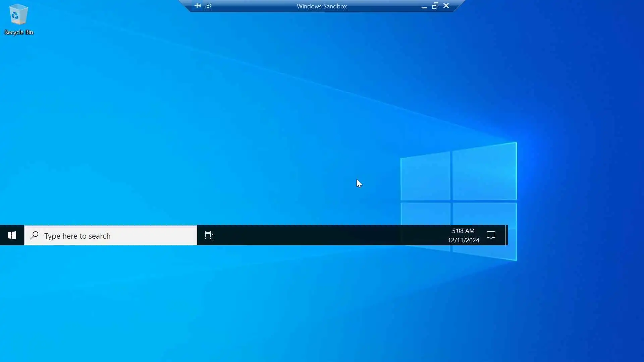
Task: Click empty connection bar space left of title
Action: click(252, 6)
